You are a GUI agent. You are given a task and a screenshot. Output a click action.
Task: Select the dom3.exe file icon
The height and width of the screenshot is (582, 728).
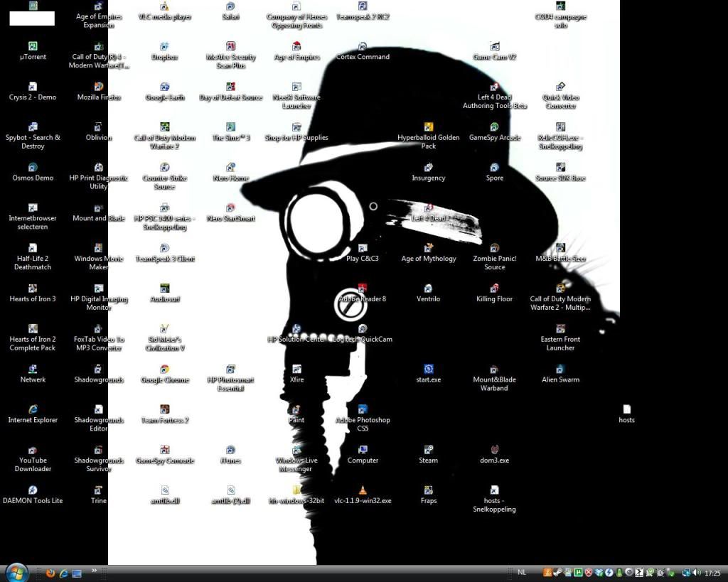coord(495,455)
